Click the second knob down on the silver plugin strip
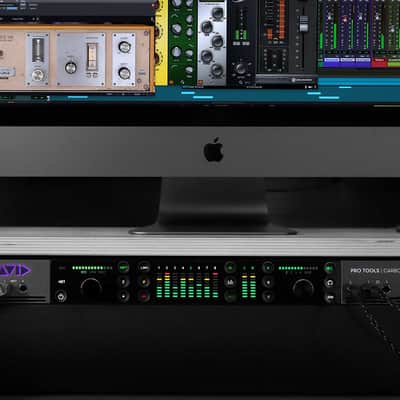The image size is (400, 400). point(207,26)
